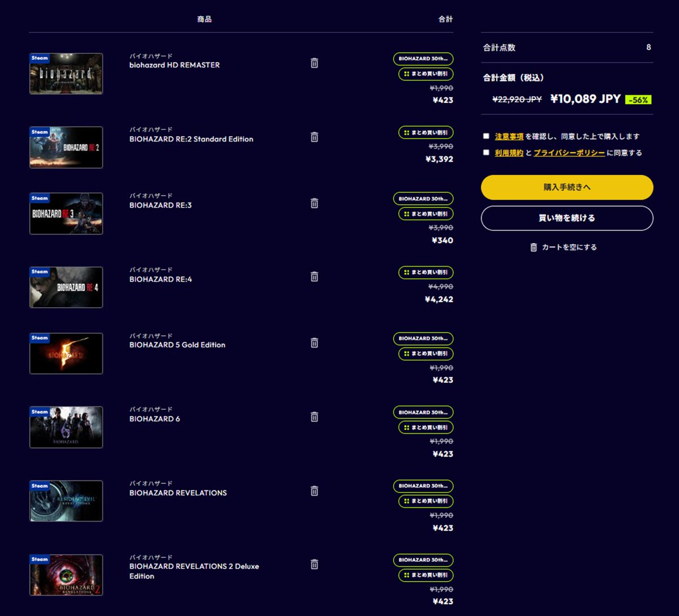679x616 pixels.
Task: Click the BIOHAZARD RE:4 cover image
Action: click(x=66, y=287)
